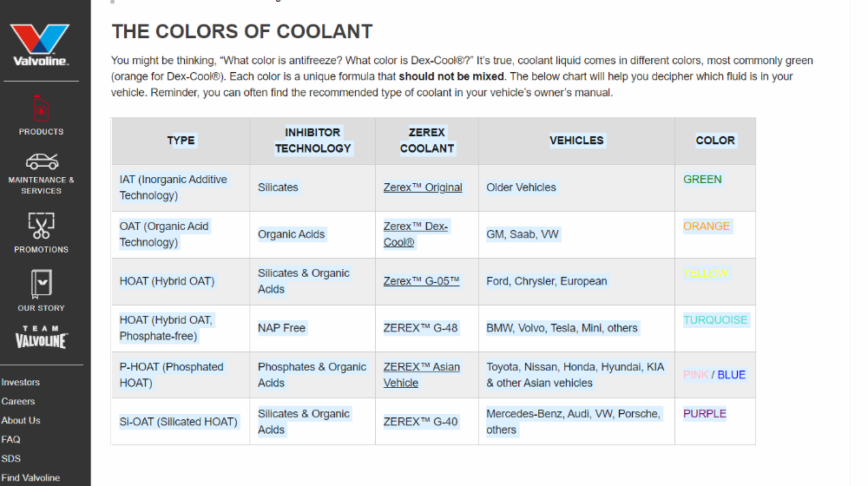The height and width of the screenshot is (486, 868).
Task: Follow the Zerex Dex-Cool link
Action: [416, 234]
